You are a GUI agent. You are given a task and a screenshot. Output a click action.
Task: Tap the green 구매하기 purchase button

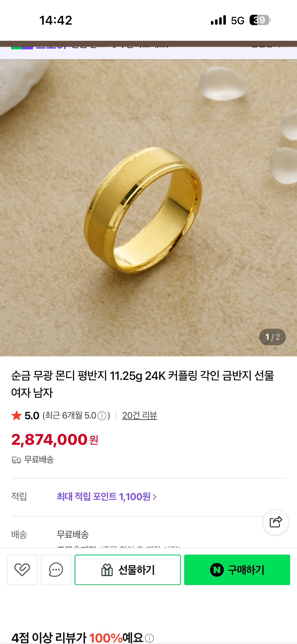(x=237, y=570)
